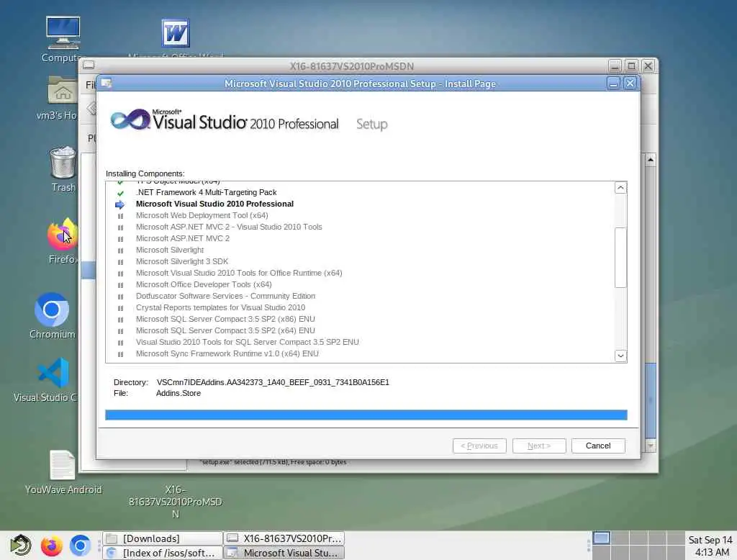Launch Firefox from the bottom panel
737x560 pixels.
coord(51,546)
